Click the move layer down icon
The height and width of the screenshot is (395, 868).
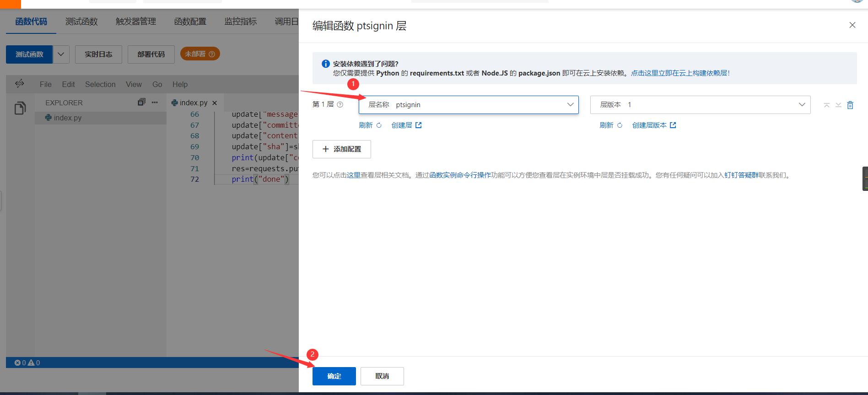838,105
